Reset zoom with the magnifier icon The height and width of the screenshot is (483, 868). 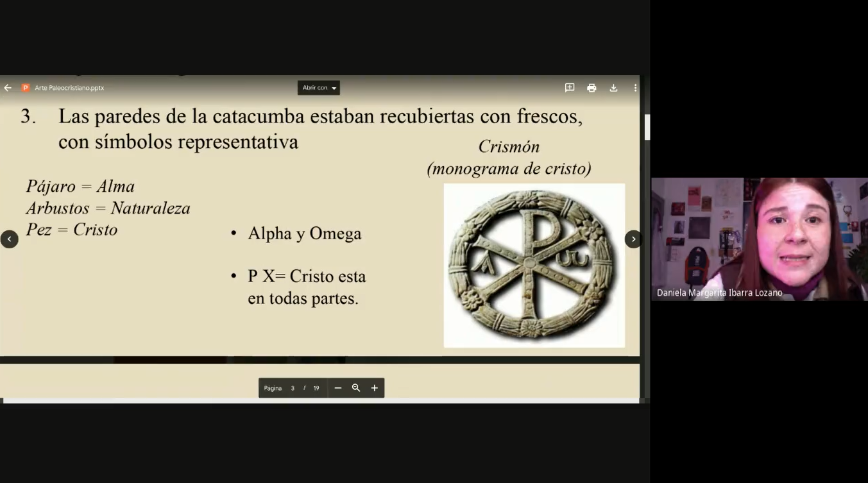coord(356,388)
